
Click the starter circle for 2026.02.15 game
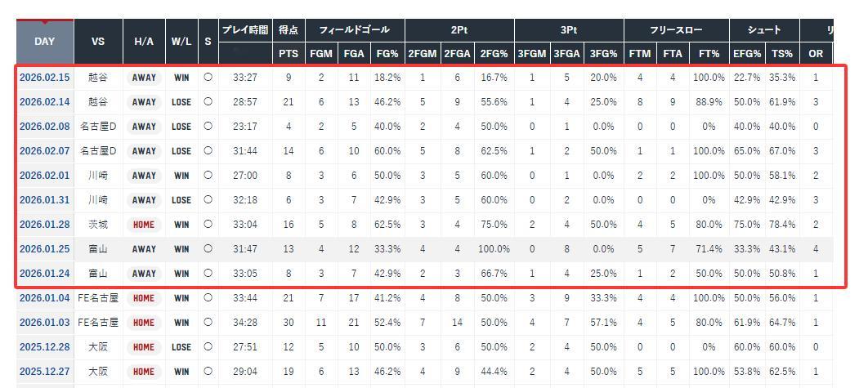click(x=208, y=78)
